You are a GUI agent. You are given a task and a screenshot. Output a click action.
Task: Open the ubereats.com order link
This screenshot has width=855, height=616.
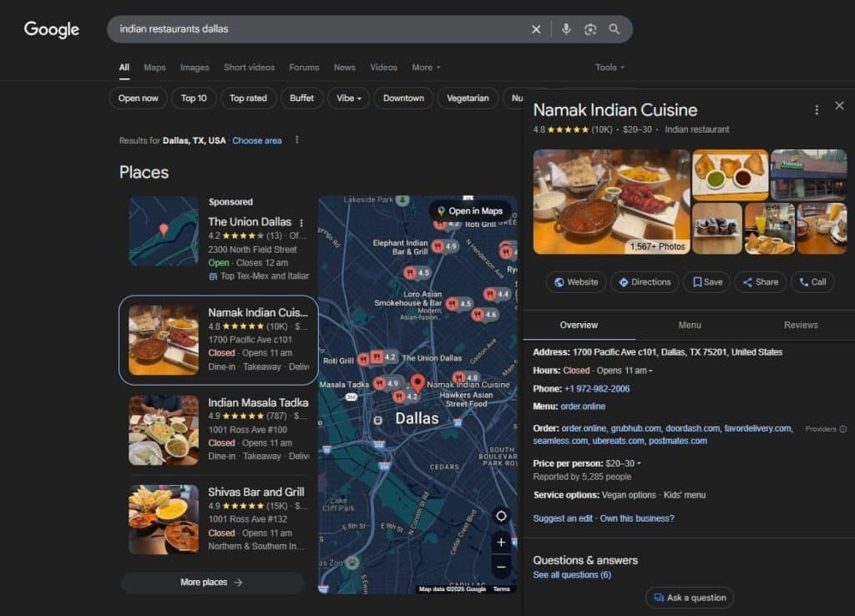tap(618, 441)
